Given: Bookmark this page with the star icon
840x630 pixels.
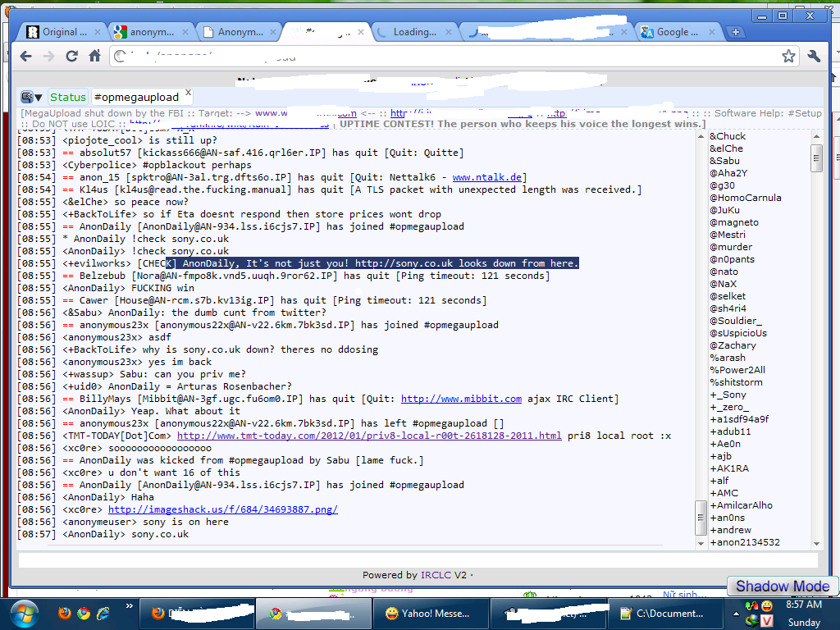Looking at the screenshot, I should pos(788,57).
